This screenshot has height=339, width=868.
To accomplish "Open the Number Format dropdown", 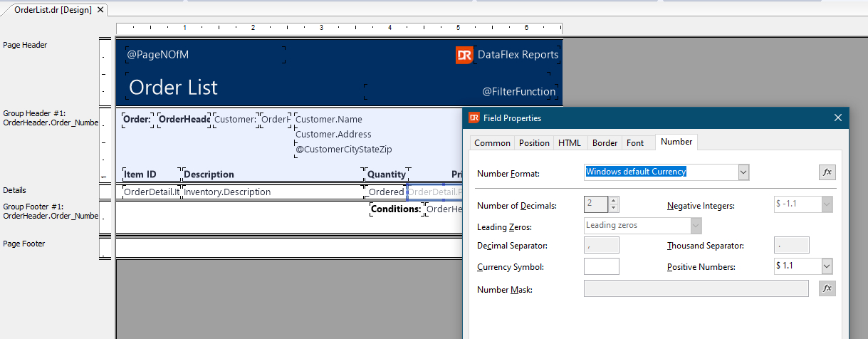I will point(744,172).
